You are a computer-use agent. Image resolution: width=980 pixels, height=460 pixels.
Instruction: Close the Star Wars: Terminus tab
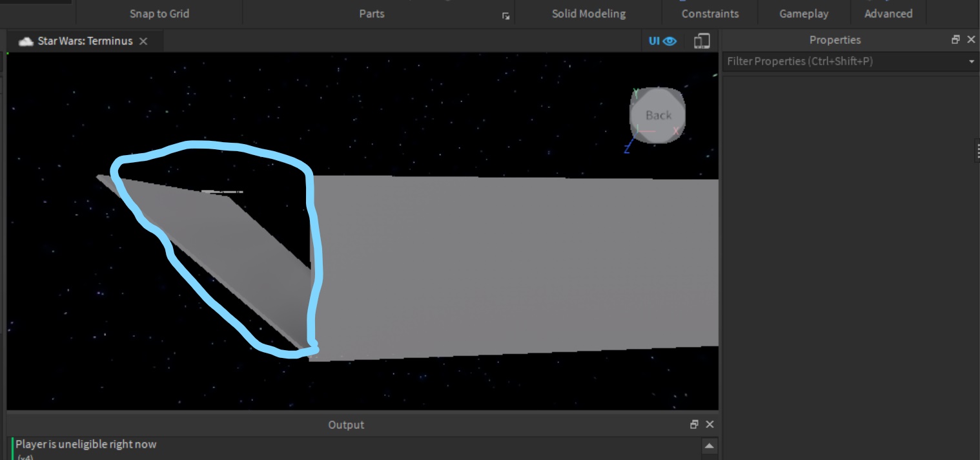click(143, 41)
